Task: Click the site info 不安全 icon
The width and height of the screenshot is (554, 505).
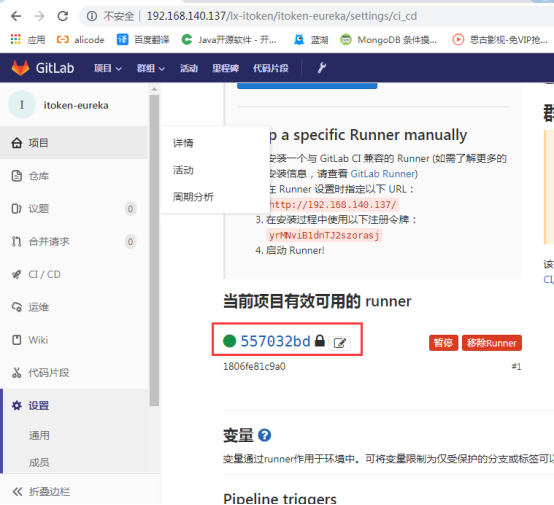Action: [x=92, y=16]
